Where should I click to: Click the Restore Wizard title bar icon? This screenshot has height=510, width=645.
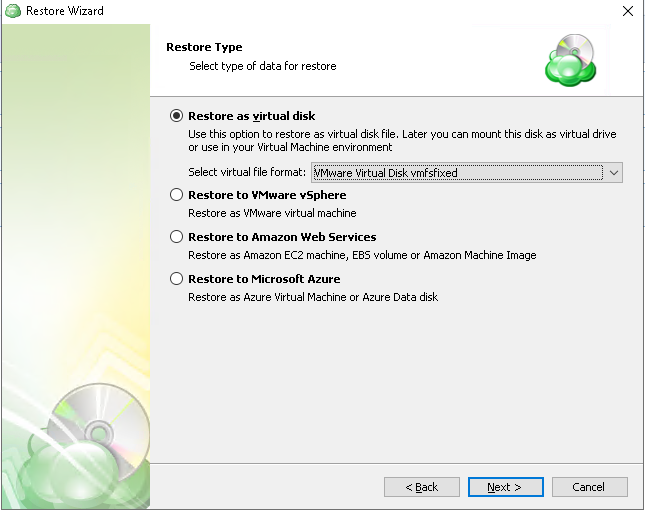[x=13, y=11]
